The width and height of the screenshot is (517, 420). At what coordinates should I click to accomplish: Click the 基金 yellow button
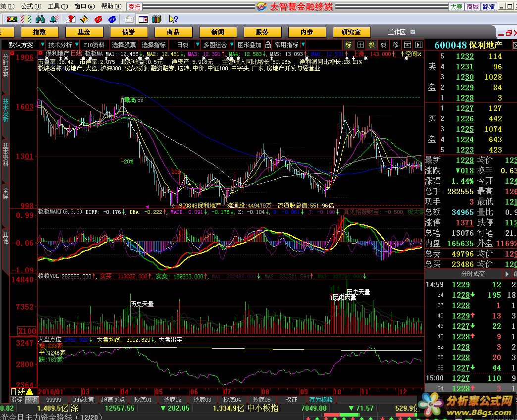point(84,32)
